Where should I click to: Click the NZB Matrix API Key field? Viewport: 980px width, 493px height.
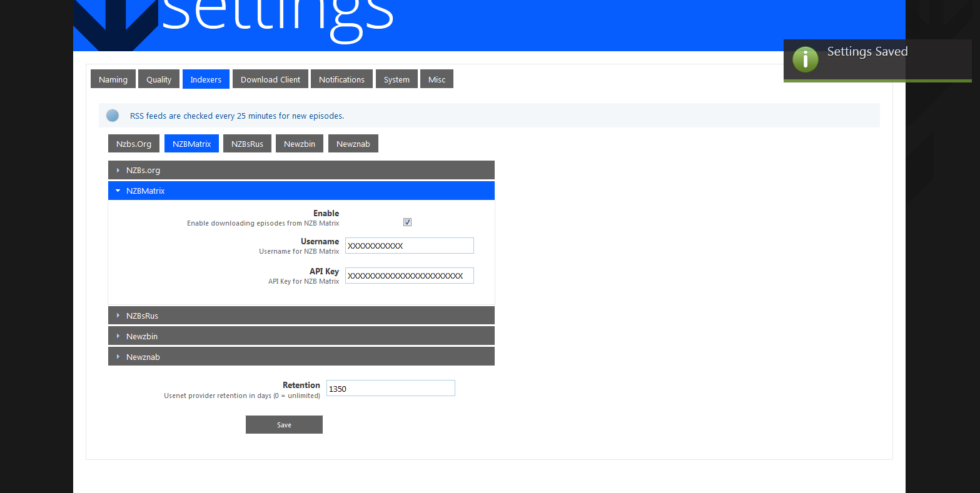click(410, 276)
